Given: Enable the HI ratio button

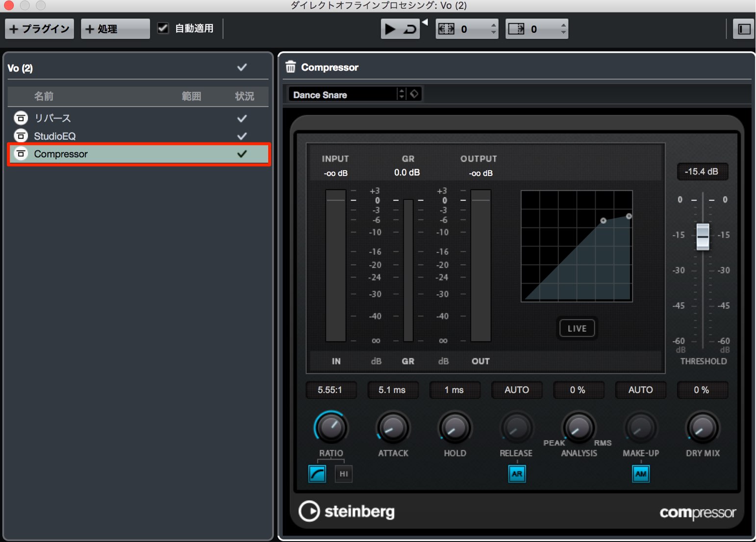Looking at the screenshot, I should coord(344,474).
